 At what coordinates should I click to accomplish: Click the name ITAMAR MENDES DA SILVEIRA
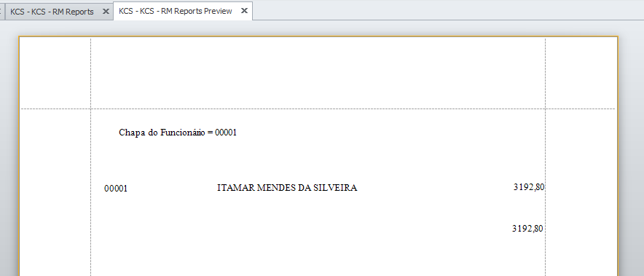pyautogui.click(x=287, y=188)
